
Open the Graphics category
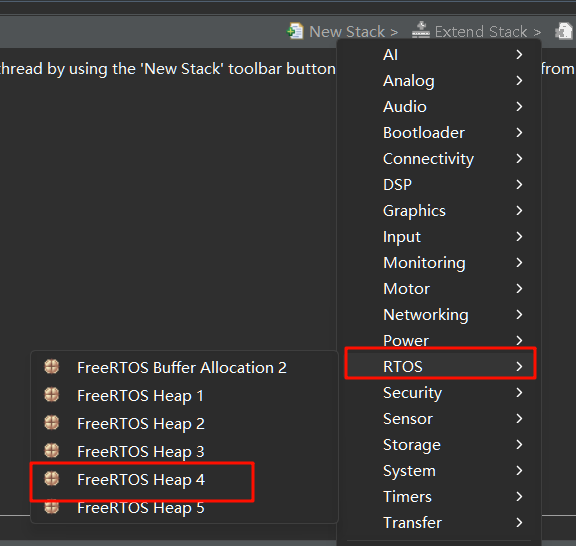[x=439, y=211]
